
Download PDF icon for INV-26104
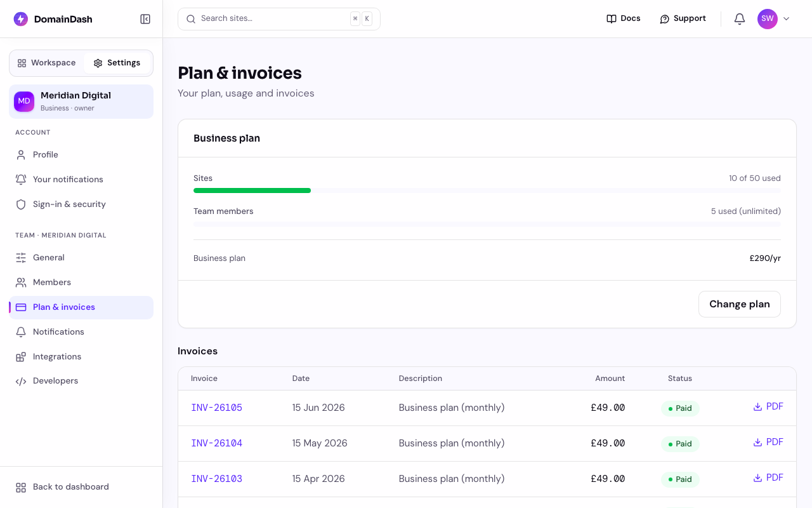point(757,442)
